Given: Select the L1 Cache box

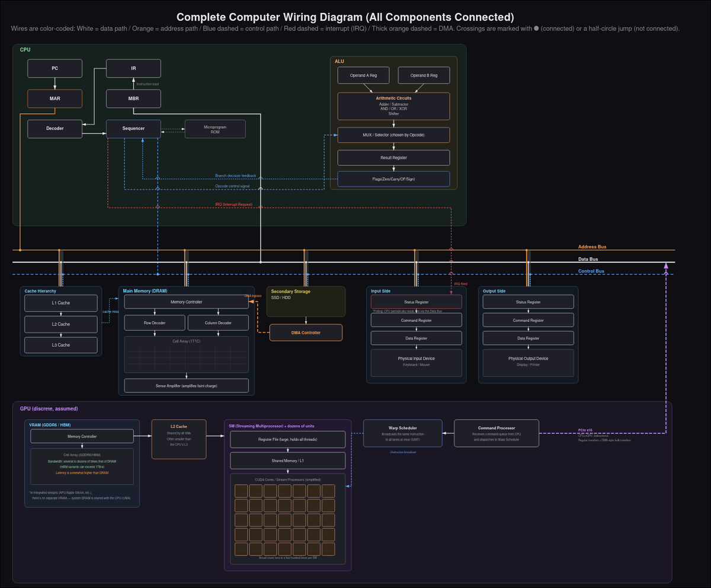Looking at the screenshot, I should coord(60,303).
